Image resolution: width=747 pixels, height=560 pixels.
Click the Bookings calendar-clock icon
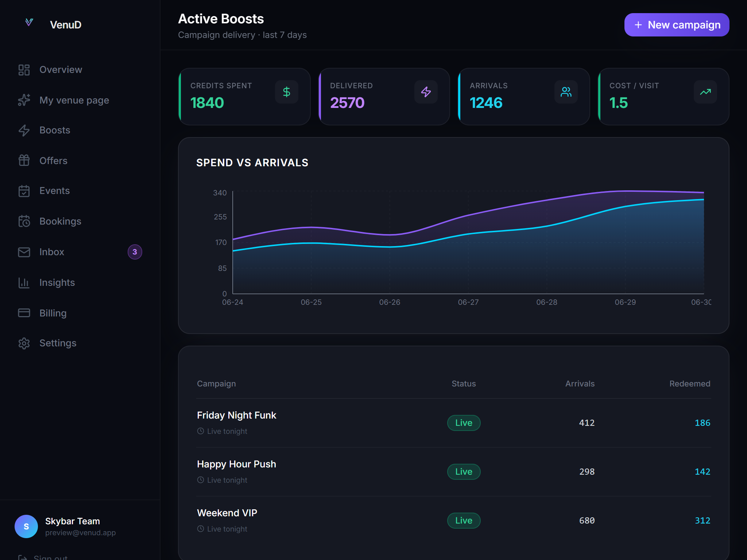24,221
